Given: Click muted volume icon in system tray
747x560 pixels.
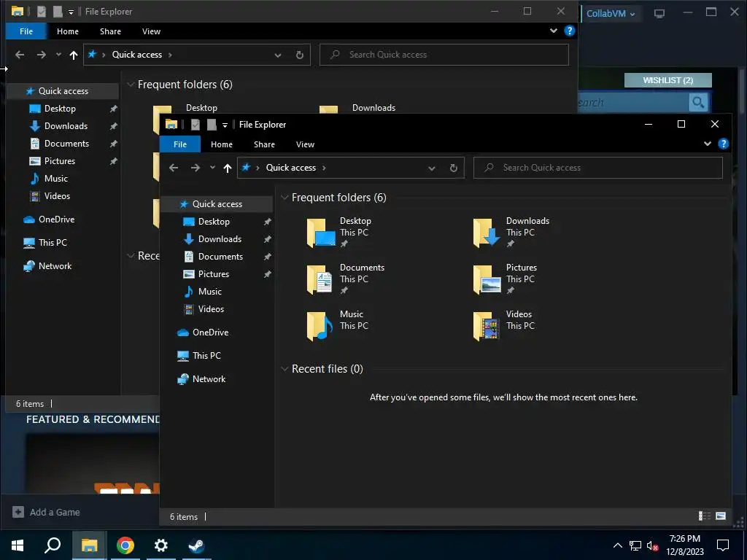Looking at the screenshot, I should pyautogui.click(x=652, y=545).
